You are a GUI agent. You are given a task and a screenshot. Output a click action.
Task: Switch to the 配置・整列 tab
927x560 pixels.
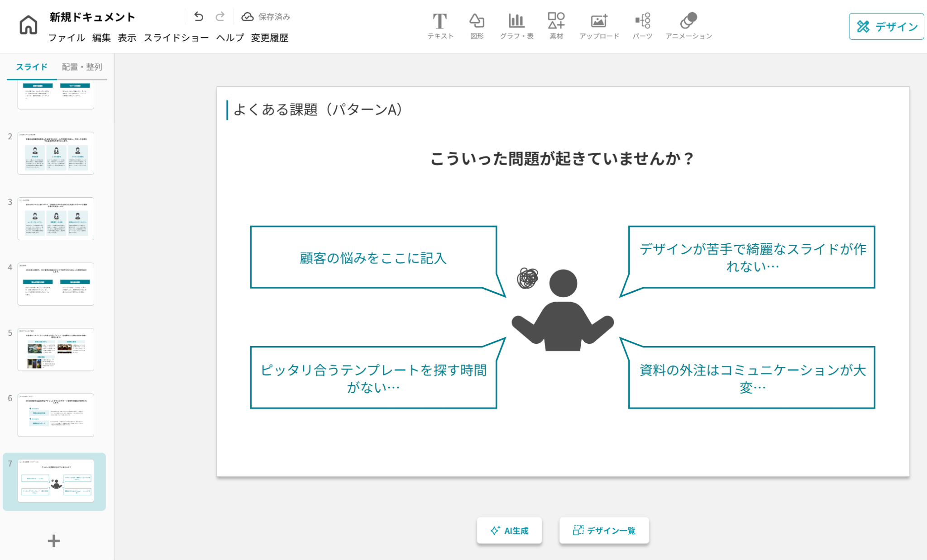[82, 67]
